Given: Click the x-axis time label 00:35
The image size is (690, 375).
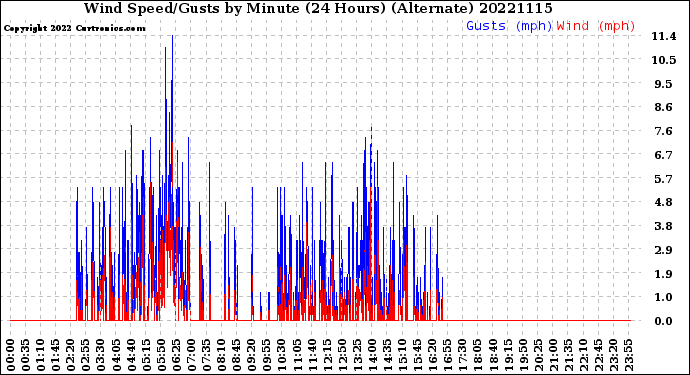Looking at the screenshot, I should click(26, 355).
